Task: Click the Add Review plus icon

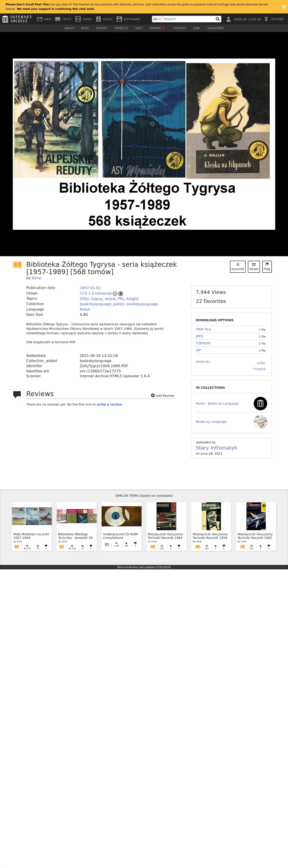Action: (153, 395)
